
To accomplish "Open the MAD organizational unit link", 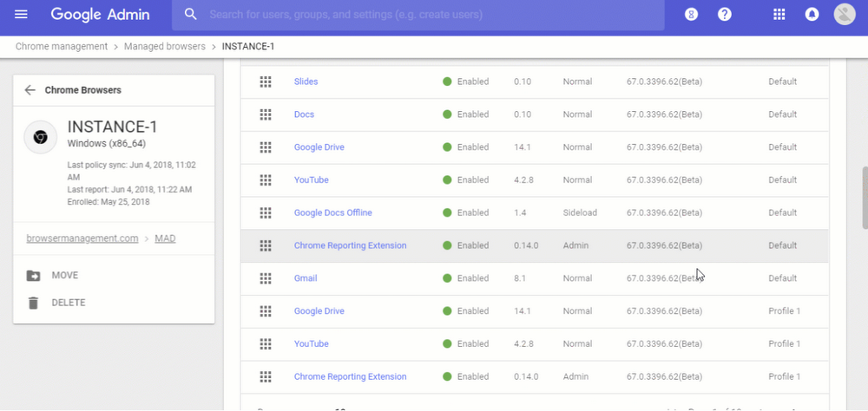I will click(x=165, y=238).
